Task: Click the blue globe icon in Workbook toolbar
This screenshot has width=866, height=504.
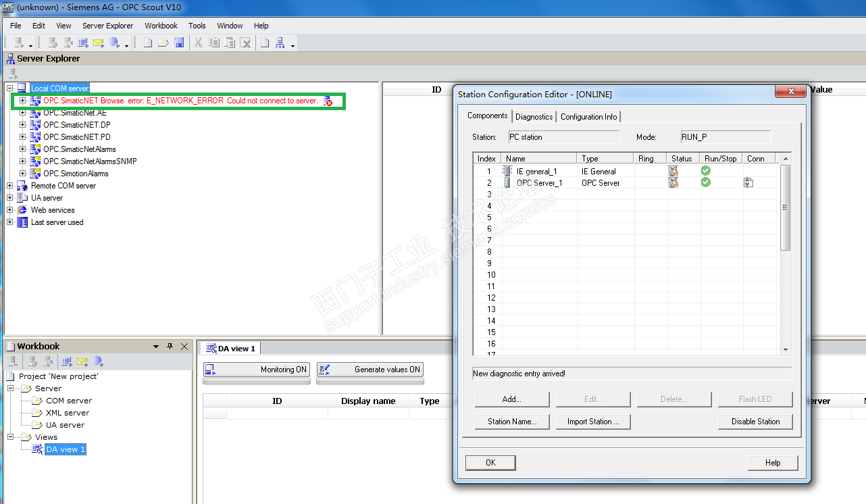Action: coord(99,361)
